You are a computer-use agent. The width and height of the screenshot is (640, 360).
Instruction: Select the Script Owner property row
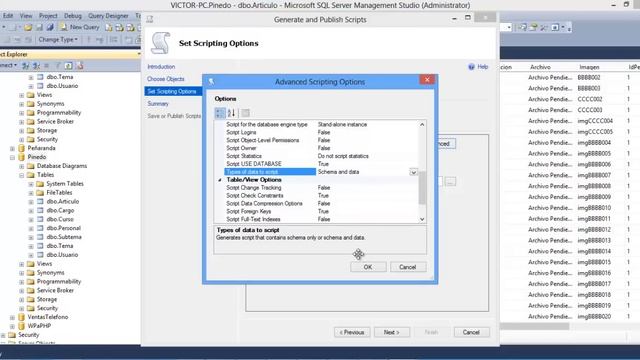click(x=321, y=148)
